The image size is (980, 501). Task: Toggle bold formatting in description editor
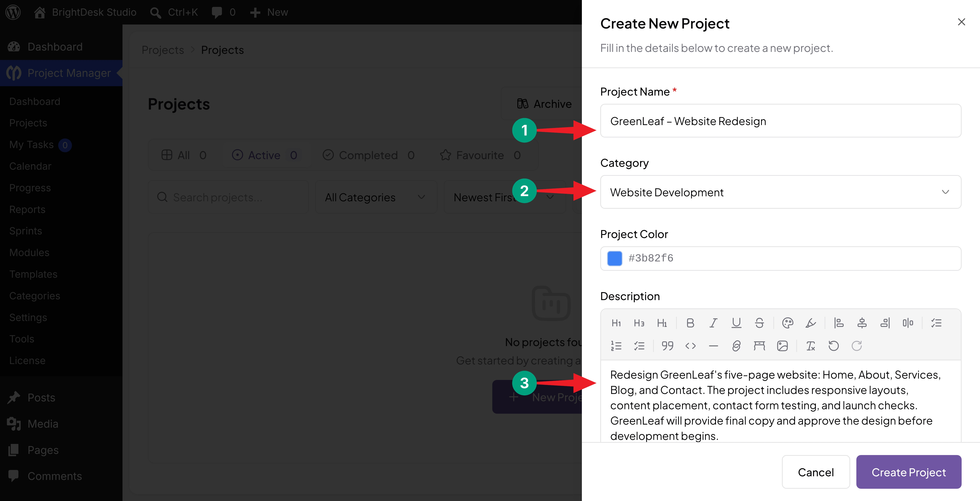[x=690, y=323]
